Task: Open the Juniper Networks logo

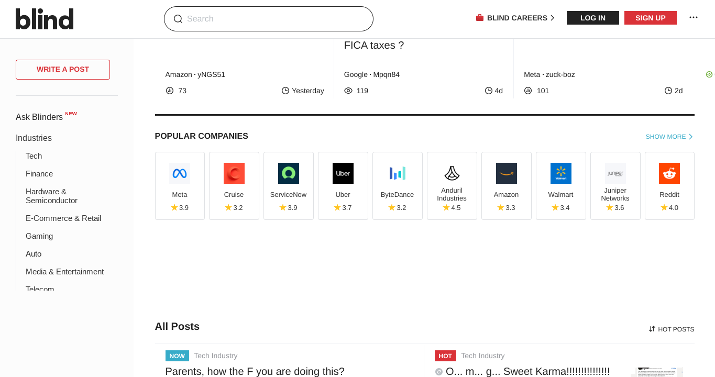Action: [x=615, y=173]
